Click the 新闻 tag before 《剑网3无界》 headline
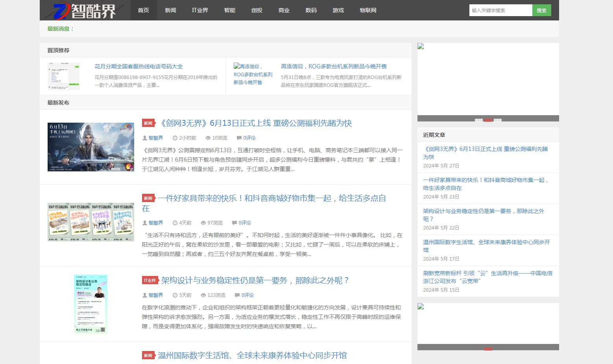 pyautogui.click(x=148, y=123)
